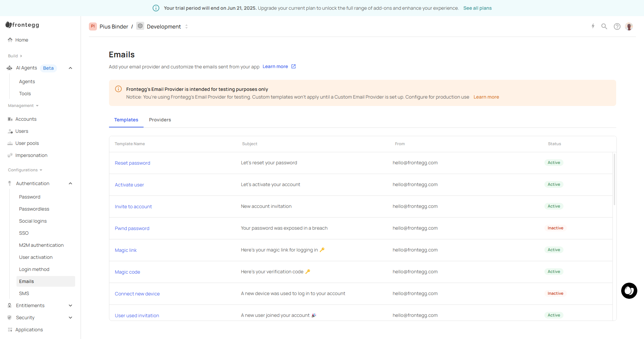Click the Status column header
The height and width of the screenshot is (339, 644).
click(554, 144)
